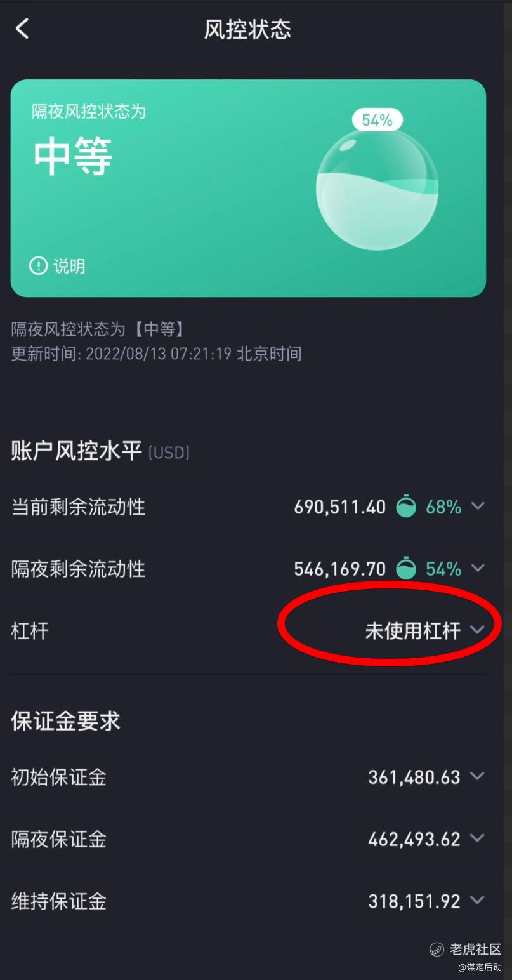Select the 账户风控水平 section heading
This screenshot has width=512, height=980.
pos(76,451)
